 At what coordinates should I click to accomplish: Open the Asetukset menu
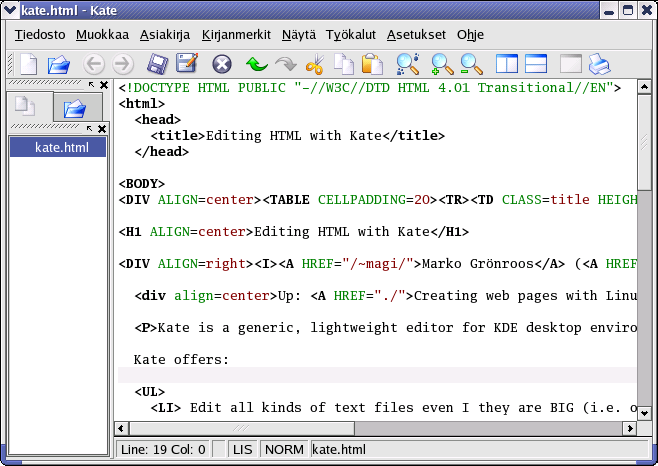click(416, 34)
